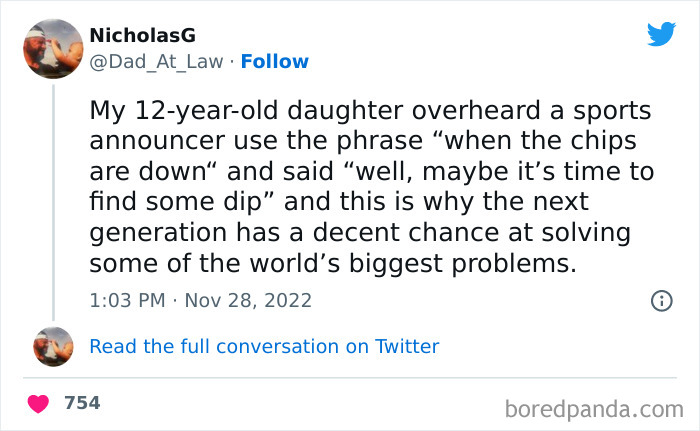Click small avatar beside the conversation link
This screenshot has height=431, width=700.
53,347
